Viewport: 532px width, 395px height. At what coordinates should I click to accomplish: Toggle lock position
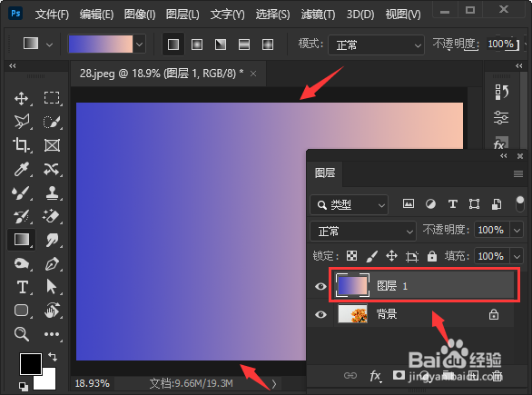point(391,256)
